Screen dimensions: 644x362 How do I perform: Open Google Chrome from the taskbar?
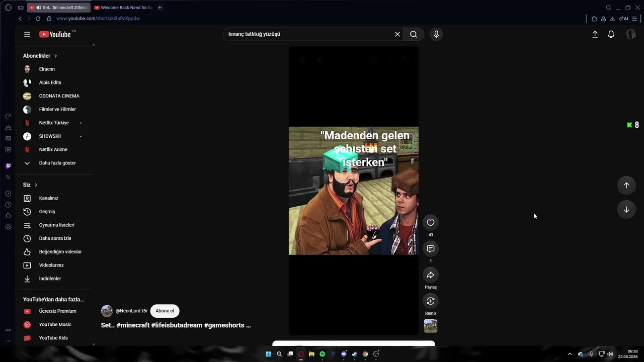point(365,354)
